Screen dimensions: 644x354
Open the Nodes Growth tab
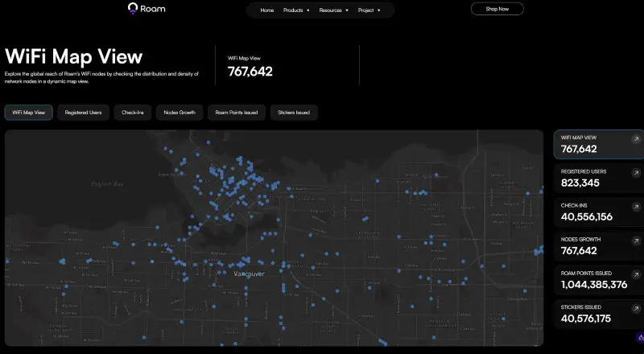pyautogui.click(x=180, y=113)
